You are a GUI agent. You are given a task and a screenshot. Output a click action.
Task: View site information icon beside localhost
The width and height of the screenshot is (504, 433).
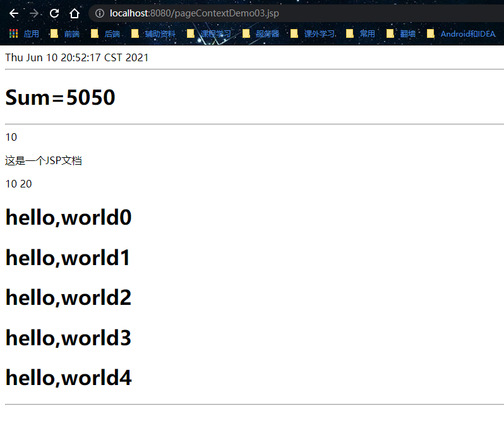(x=100, y=13)
